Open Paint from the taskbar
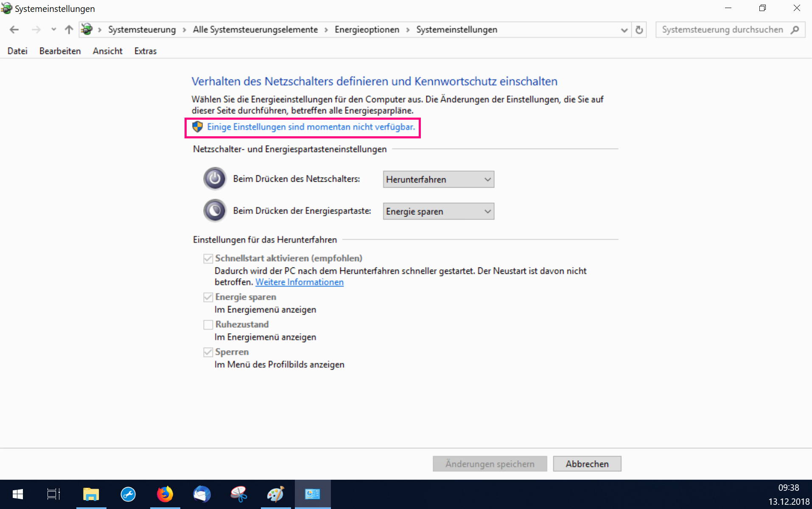The image size is (812, 509). [275, 494]
